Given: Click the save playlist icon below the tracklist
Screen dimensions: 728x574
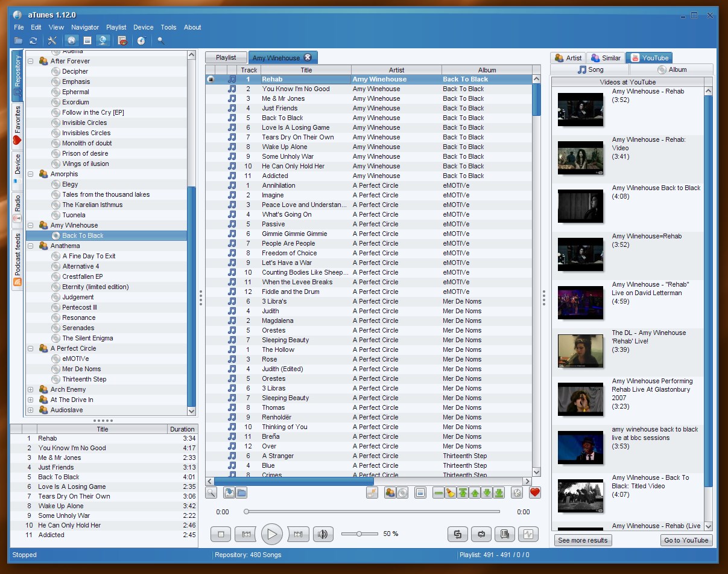Looking at the screenshot, I should pyautogui.click(x=229, y=493).
